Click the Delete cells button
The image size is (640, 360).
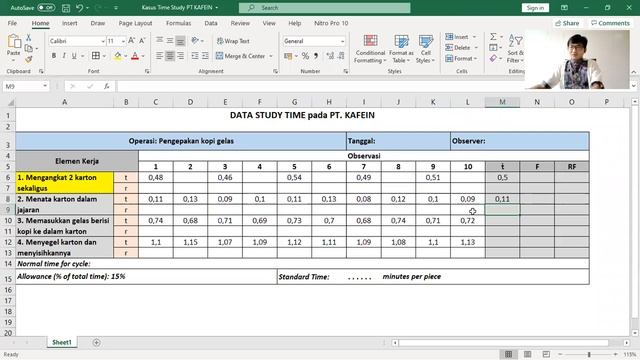(x=458, y=48)
